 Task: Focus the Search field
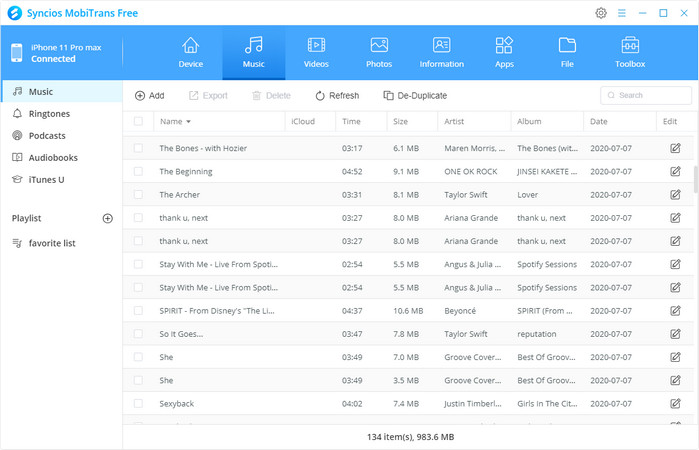point(646,95)
